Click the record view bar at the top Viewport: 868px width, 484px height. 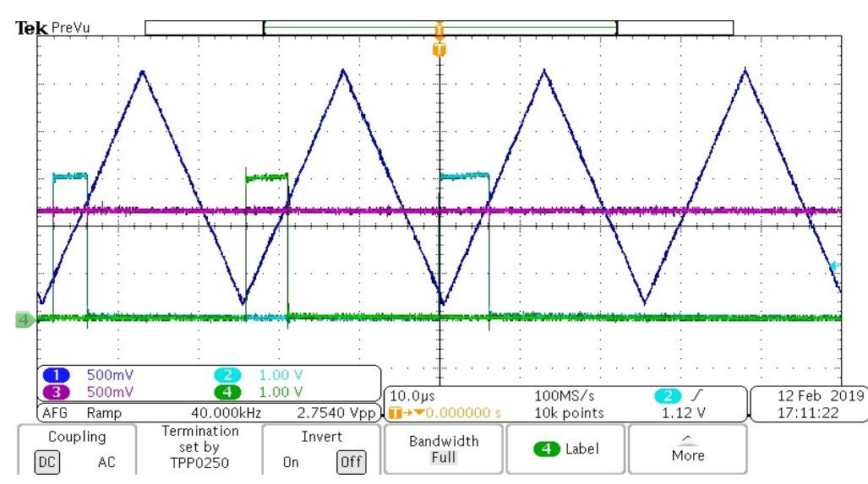click(x=439, y=28)
